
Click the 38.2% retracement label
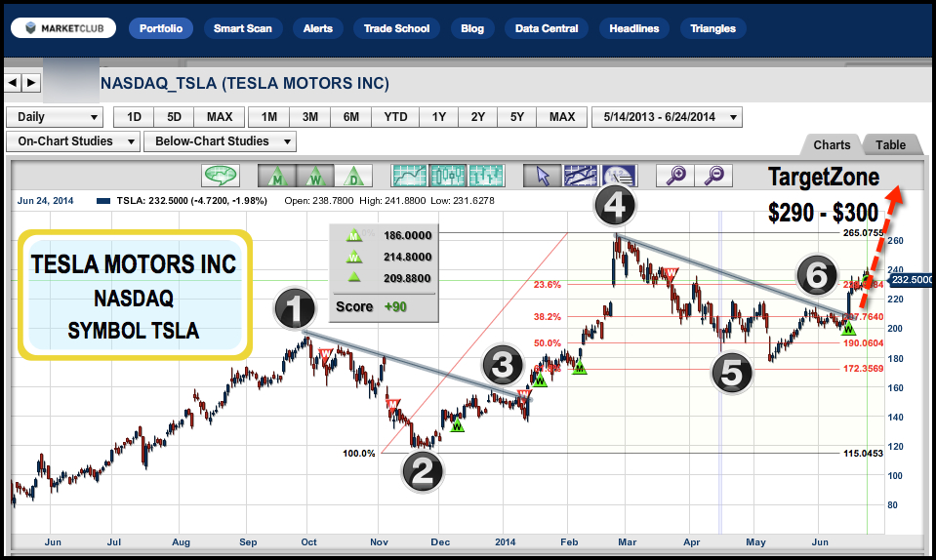pyautogui.click(x=548, y=317)
